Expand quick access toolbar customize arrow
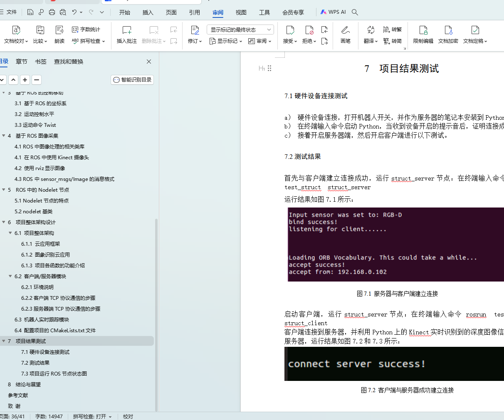The image size is (504, 420). pos(102,12)
